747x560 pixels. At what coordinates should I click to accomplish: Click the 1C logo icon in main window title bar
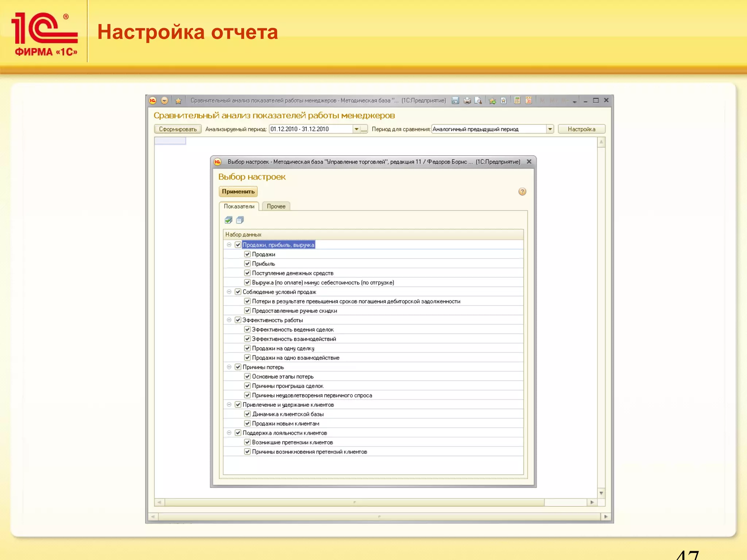point(153,100)
